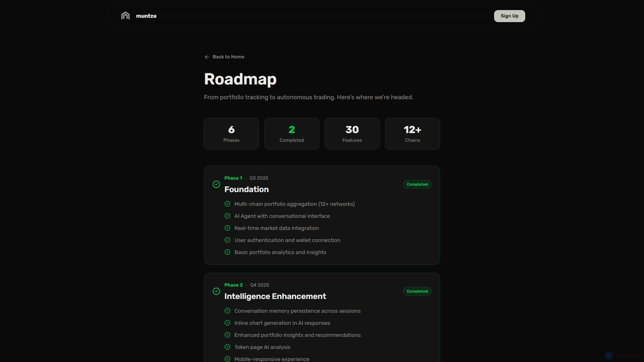Click 'Token page AI analysis' text
644x362 pixels.
[262, 347]
